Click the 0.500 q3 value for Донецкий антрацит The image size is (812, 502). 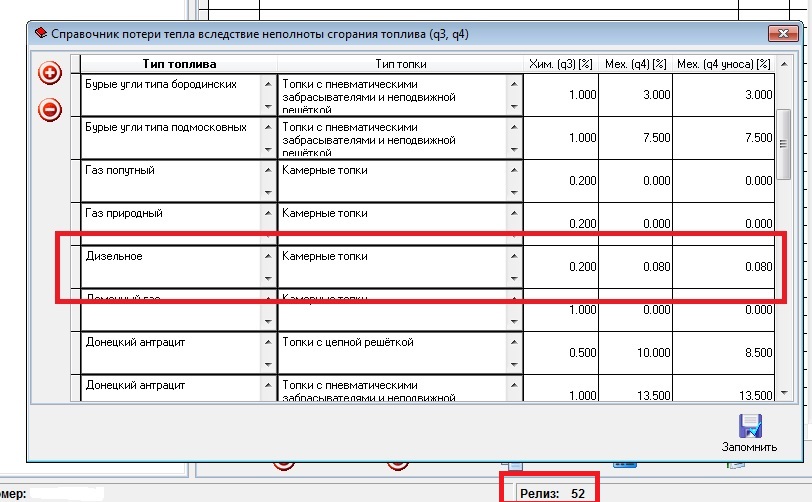click(x=561, y=352)
